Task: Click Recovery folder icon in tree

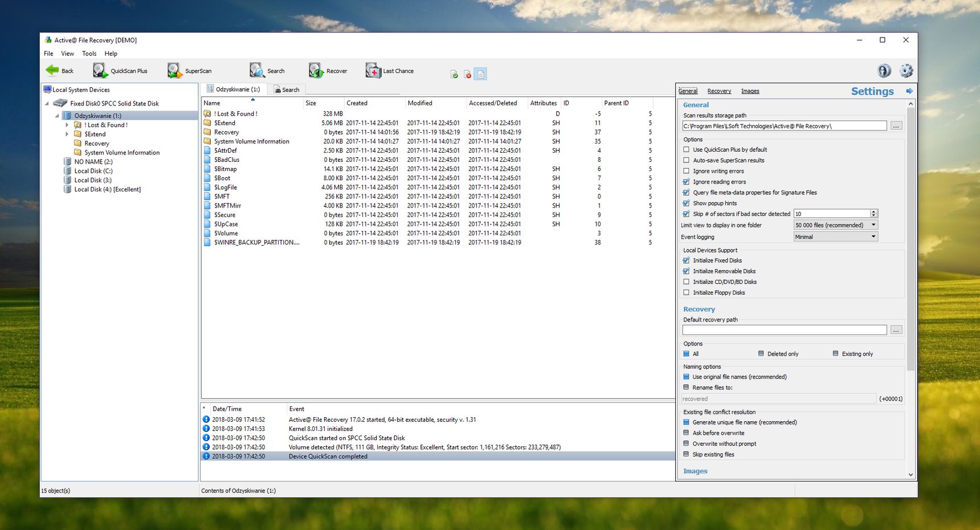Action: point(78,144)
